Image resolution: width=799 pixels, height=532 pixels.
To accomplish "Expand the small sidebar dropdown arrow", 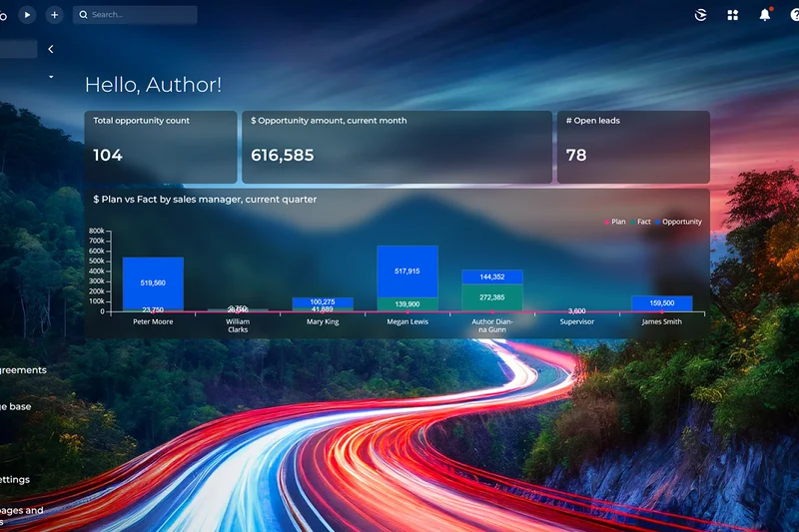I will (51, 77).
